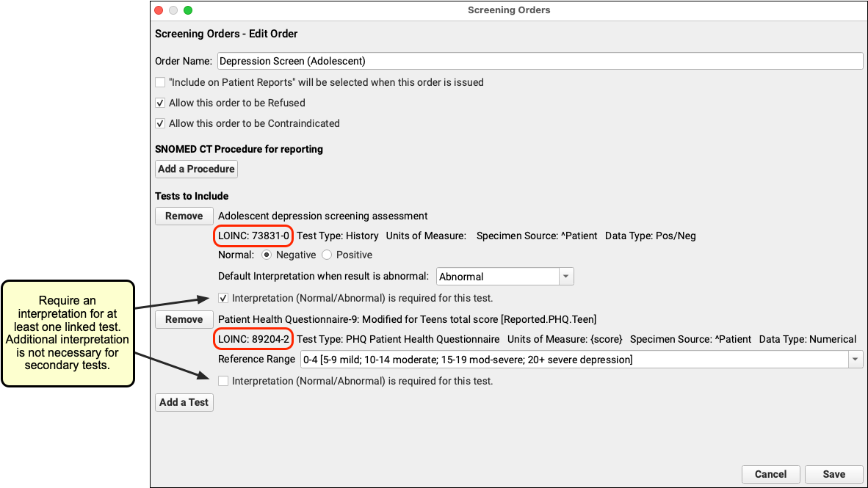Check interpretation required box for the PHQ-9 test
Image resolution: width=868 pixels, height=488 pixels.
click(223, 381)
